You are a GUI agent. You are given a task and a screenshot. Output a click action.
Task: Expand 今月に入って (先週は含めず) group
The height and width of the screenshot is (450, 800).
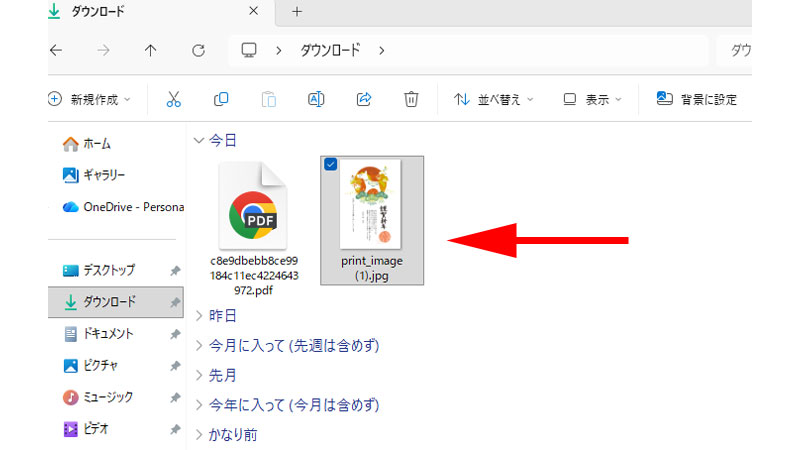(199, 345)
